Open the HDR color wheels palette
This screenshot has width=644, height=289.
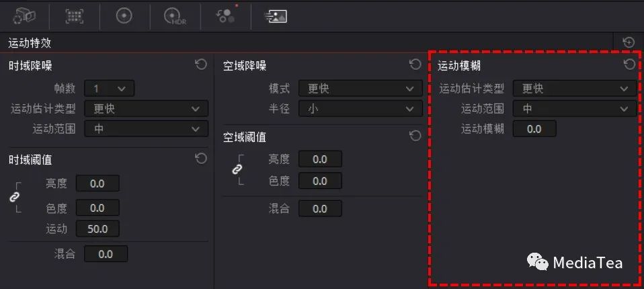coord(175,16)
